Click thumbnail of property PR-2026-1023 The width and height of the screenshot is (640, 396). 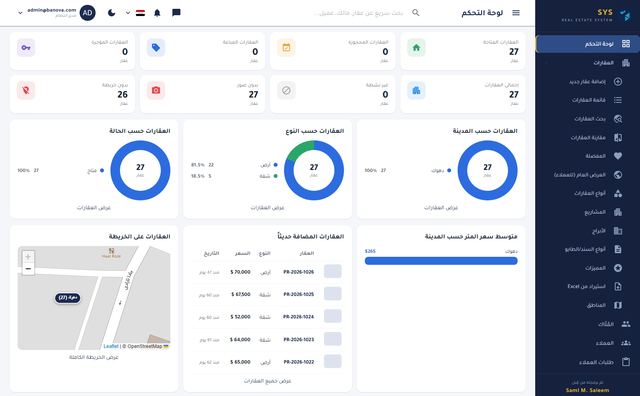(x=333, y=339)
